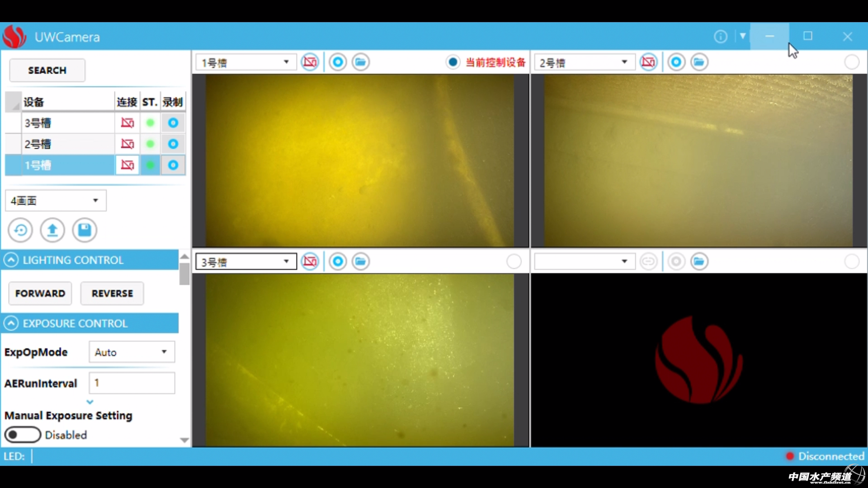Open ExpOpMode Auto dropdown
This screenshot has width=868, height=488.
pyautogui.click(x=132, y=352)
